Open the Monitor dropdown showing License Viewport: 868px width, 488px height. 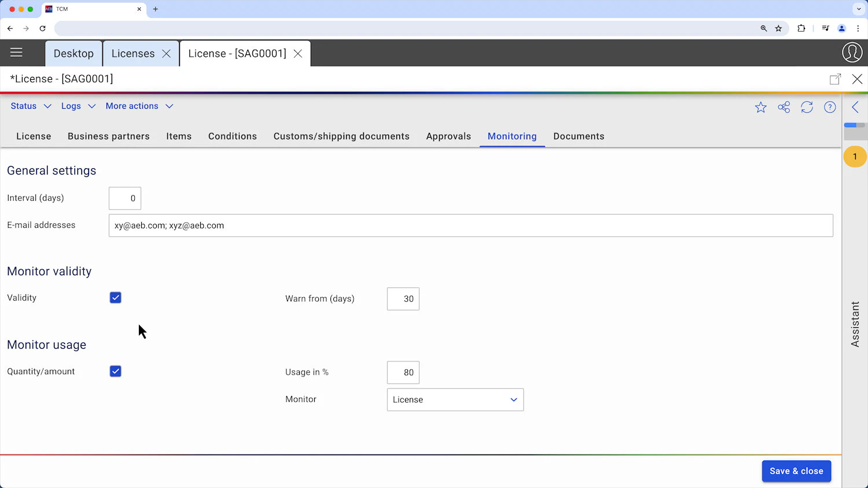pyautogui.click(x=455, y=400)
